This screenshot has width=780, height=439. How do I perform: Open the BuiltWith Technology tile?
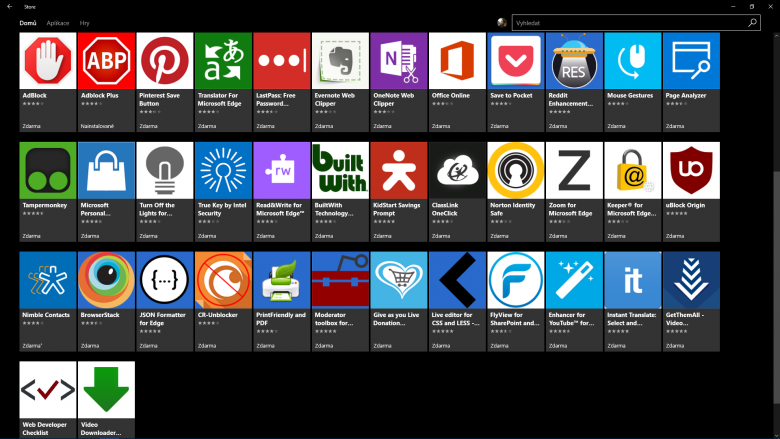coord(340,192)
